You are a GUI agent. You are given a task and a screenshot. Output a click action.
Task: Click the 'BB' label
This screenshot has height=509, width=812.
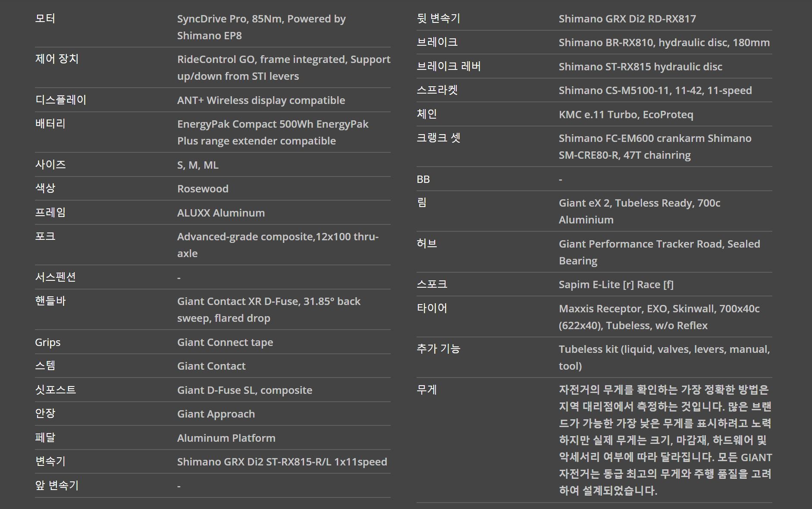point(423,179)
